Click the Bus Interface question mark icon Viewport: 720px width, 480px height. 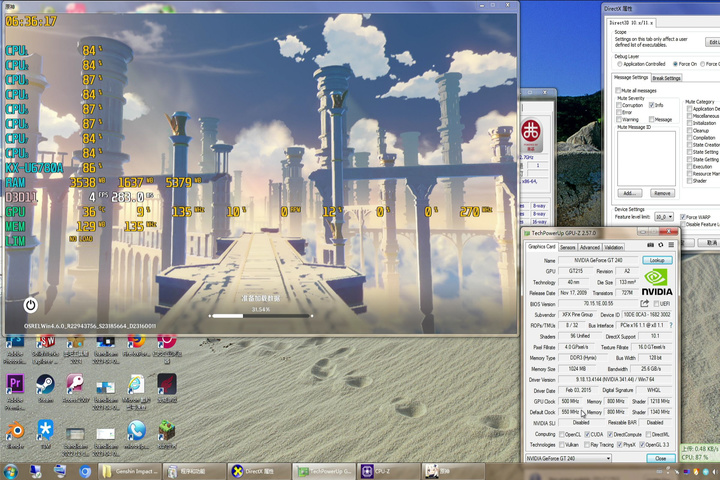673,325
